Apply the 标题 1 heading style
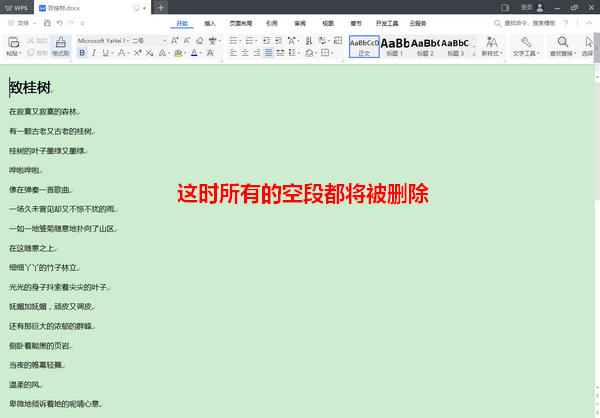Viewport: 600px width, 418px height. (x=394, y=46)
